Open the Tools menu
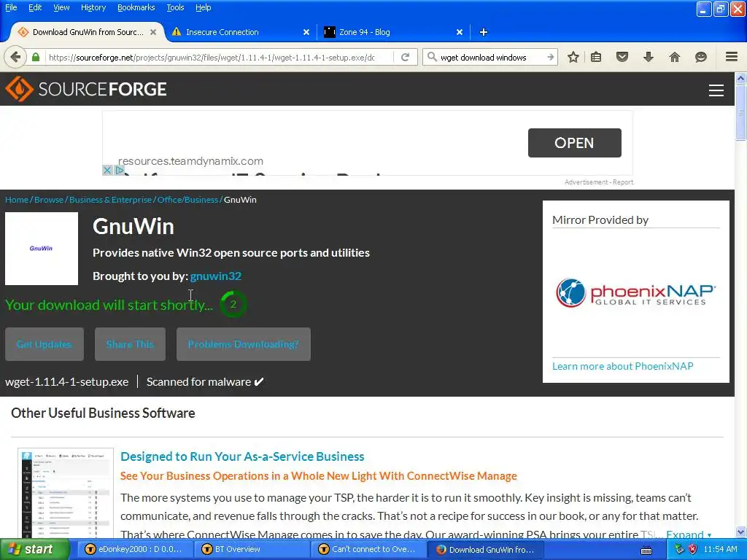This screenshot has height=560, width=747. (x=175, y=7)
